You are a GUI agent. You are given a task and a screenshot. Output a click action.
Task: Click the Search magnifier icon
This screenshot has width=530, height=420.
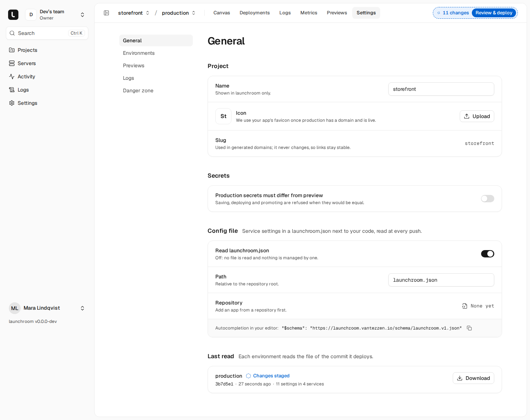(12, 33)
